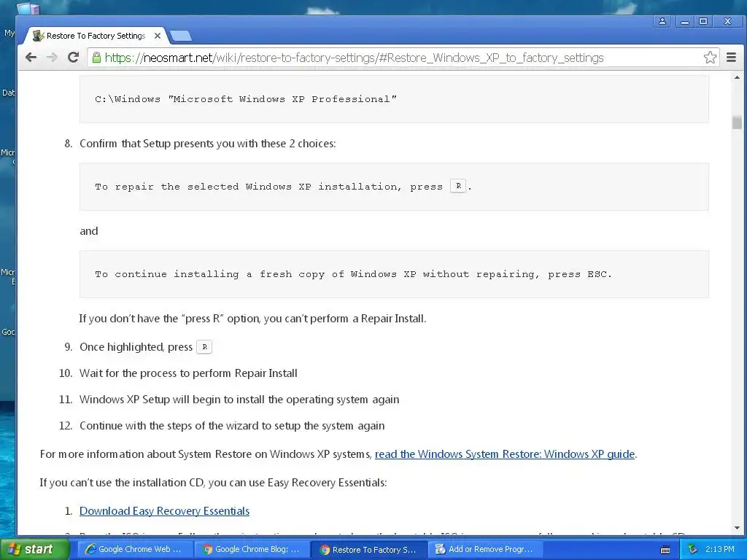Click the scrollbar down arrow

737,528
